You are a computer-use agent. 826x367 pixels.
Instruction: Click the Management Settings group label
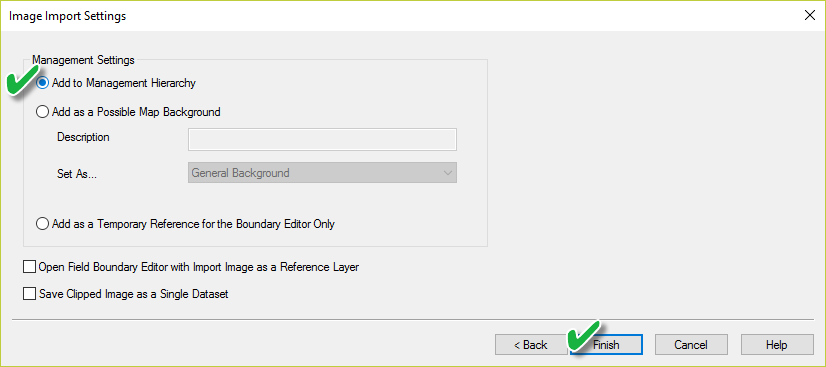tap(83, 60)
